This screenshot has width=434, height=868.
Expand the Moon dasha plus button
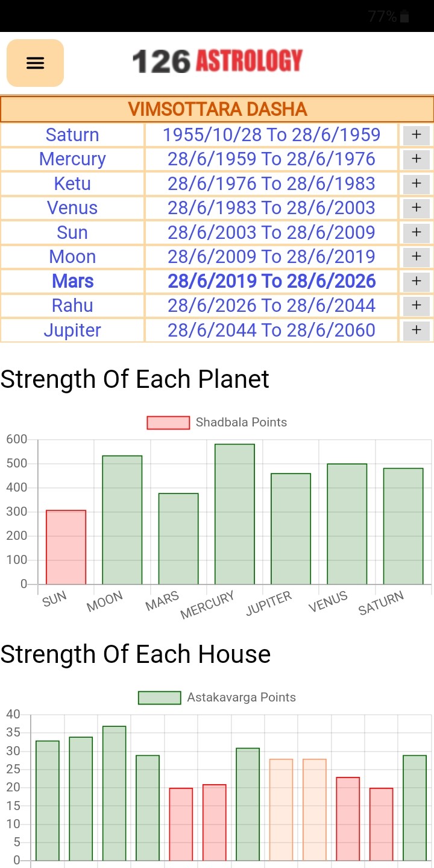point(416,257)
